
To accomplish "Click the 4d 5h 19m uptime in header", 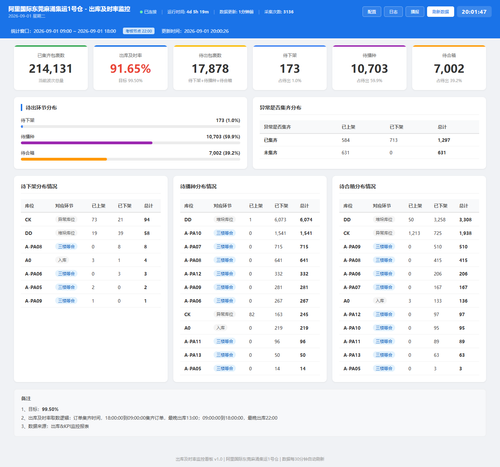I will pyautogui.click(x=198, y=12).
